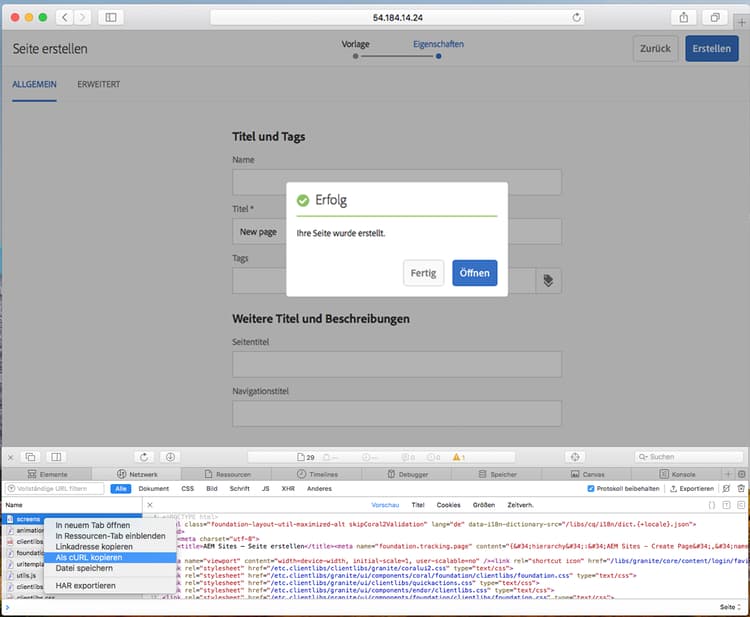This screenshot has width=750, height=617.
Task: Click the Zurück button
Action: 655,49
